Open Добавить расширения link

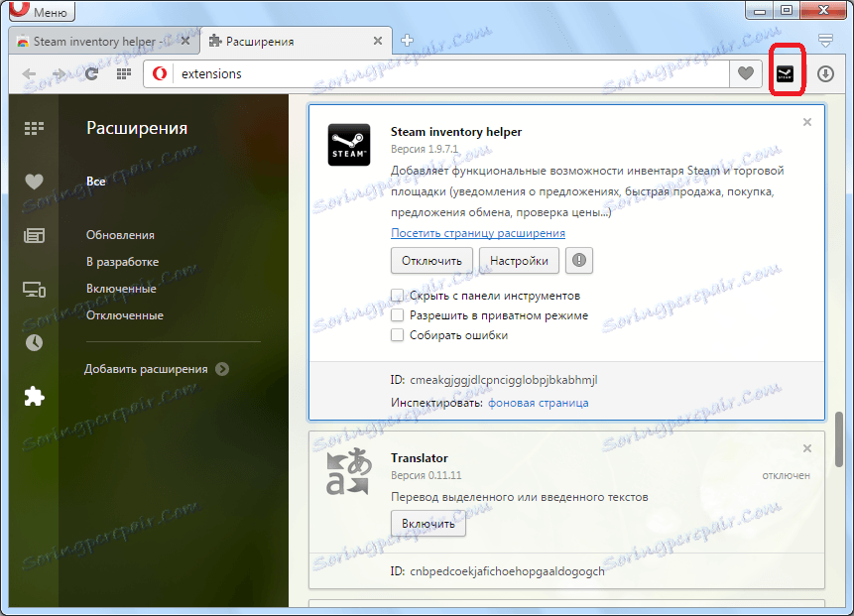146,369
